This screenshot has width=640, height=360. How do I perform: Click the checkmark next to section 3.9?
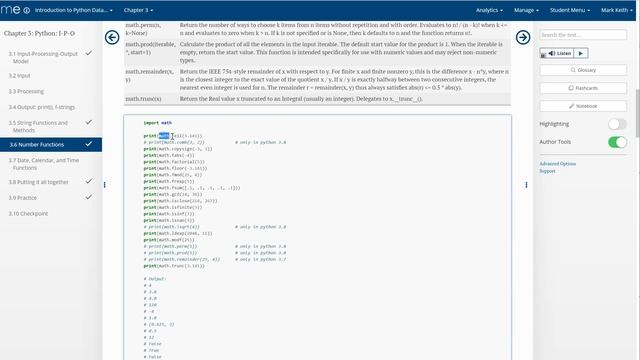point(89,197)
